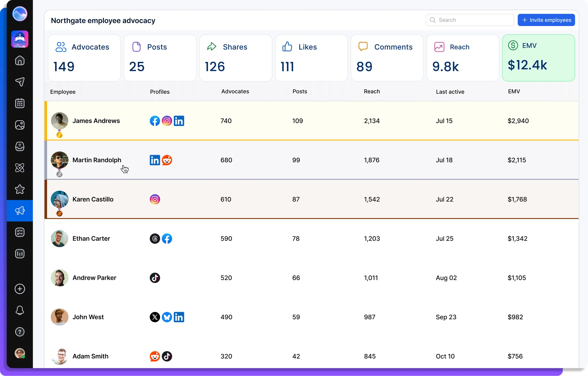This screenshot has width=588, height=376.
Task: Select the EMV summary card
Action: click(x=539, y=58)
